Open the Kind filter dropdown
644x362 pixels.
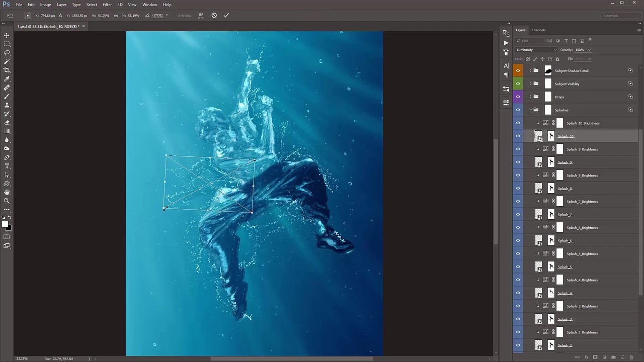point(530,41)
